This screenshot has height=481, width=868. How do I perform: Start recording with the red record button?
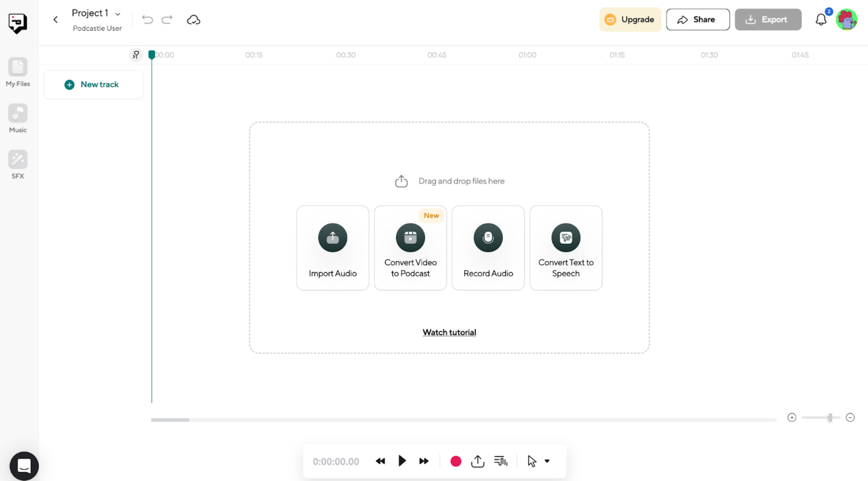point(456,461)
